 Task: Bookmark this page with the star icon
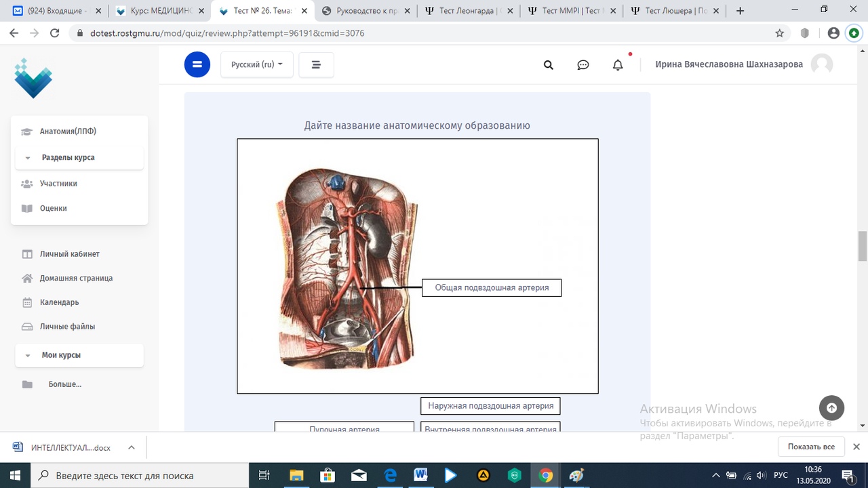click(x=780, y=33)
